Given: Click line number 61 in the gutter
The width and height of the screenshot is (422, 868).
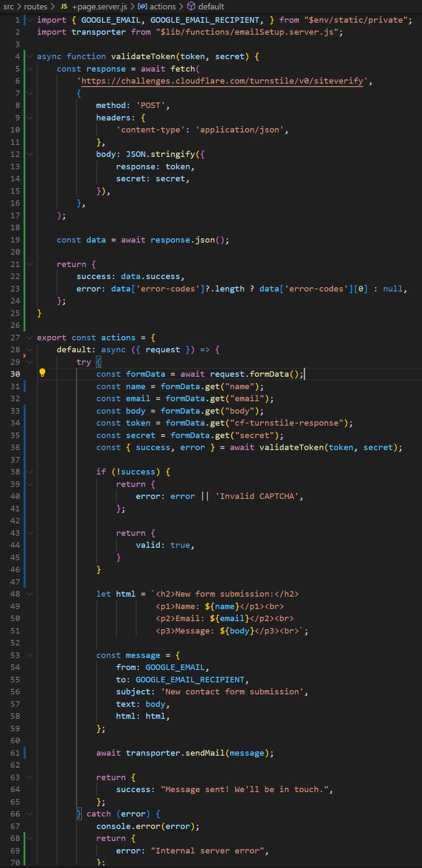Looking at the screenshot, I should [x=15, y=753].
